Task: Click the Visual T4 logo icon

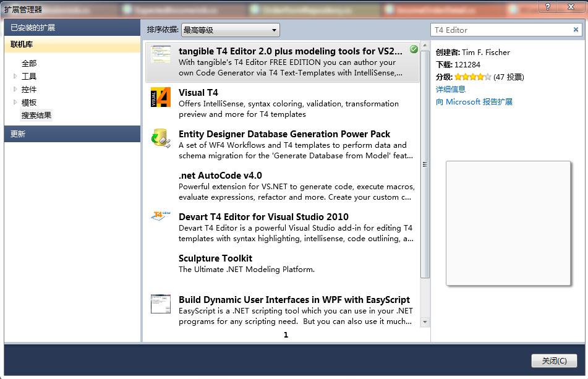Action: pos(161,97)
